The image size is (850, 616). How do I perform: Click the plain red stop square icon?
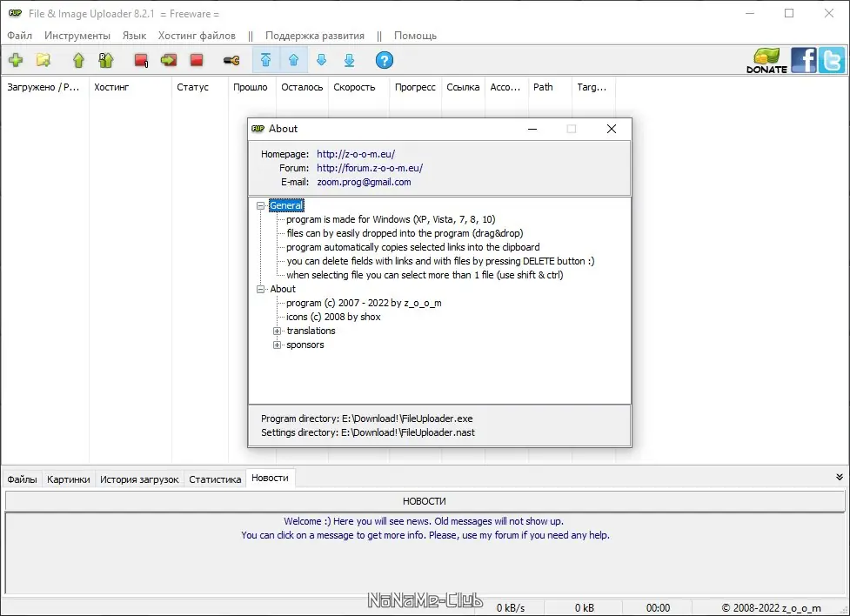point(197,60)
